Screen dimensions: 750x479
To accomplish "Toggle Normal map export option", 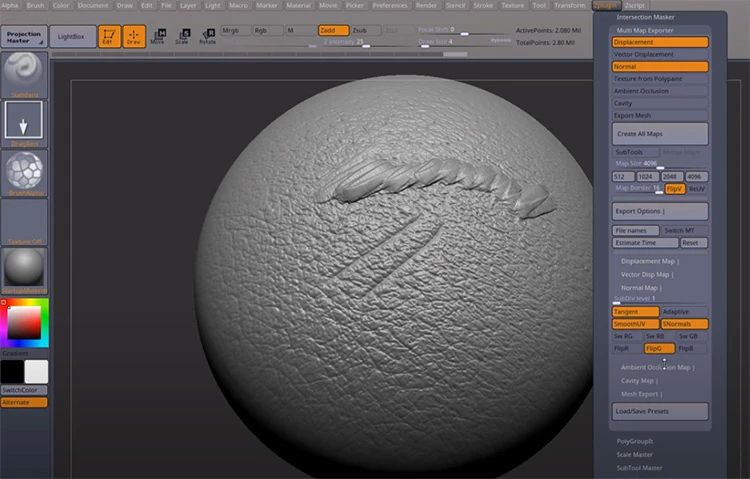I will pos(660,67).
